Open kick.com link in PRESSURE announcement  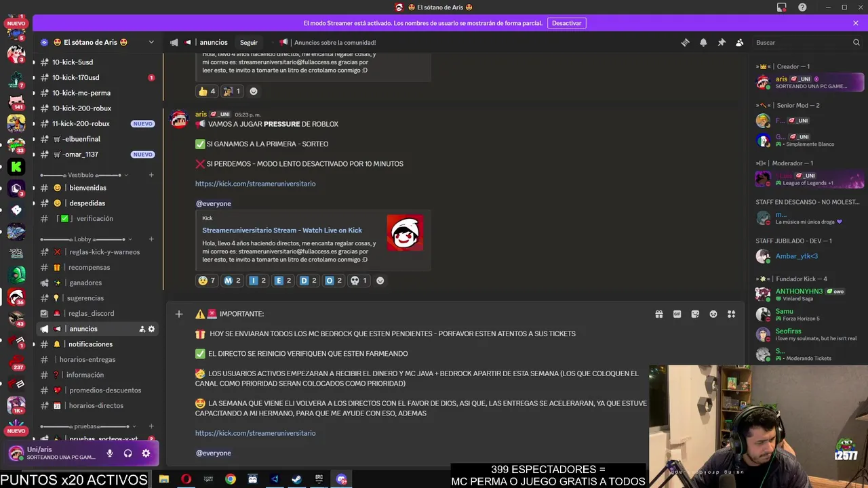pos(255,184)
